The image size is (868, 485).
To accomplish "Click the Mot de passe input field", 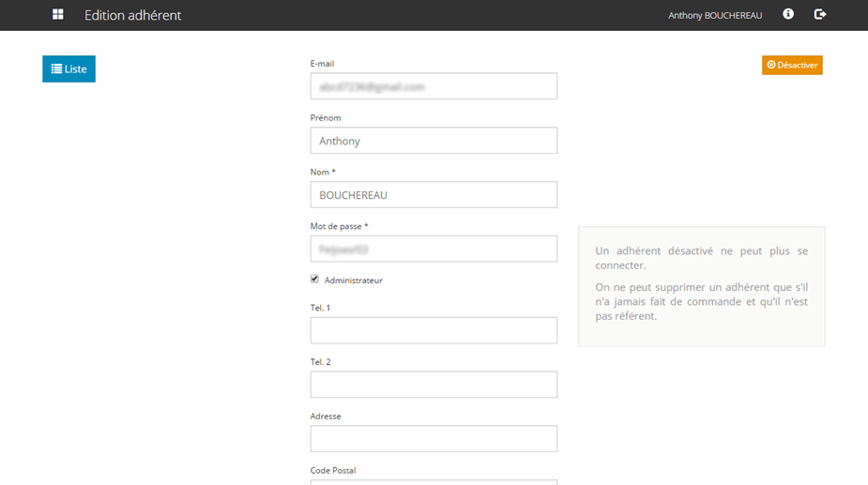I will (434, 249).
